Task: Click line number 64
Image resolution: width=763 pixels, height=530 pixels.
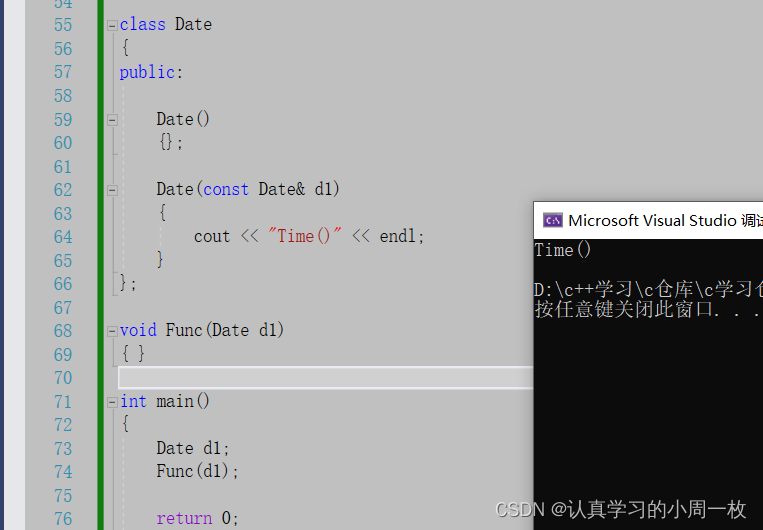Action: point(63,237)
